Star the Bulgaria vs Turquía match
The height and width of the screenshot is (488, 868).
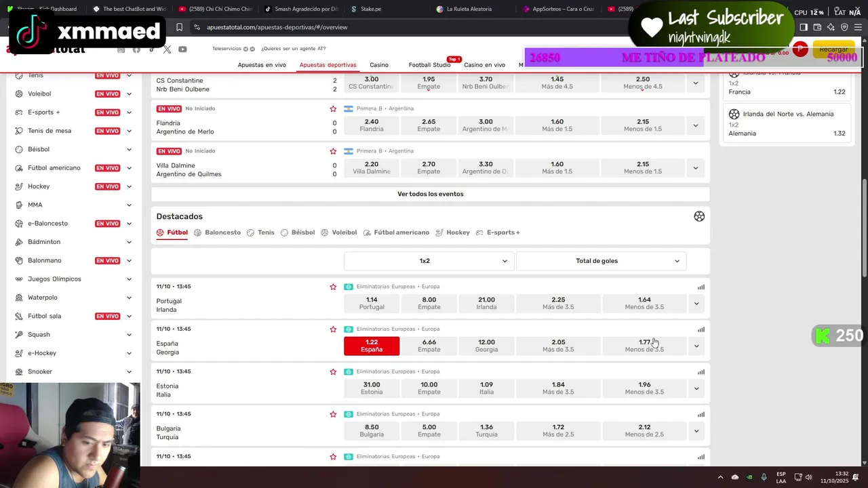pyautogui.click(x=333, y=414)
